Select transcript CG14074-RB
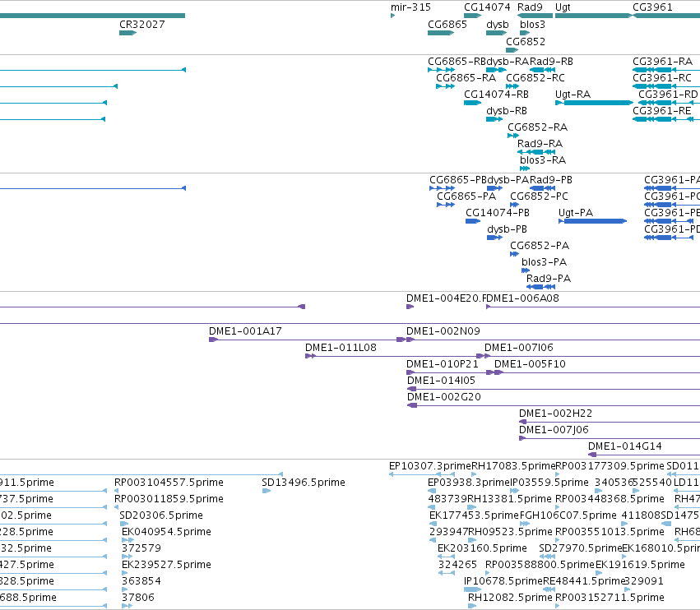700x610 pixels. pyautogui.click(x=473, y=103)
